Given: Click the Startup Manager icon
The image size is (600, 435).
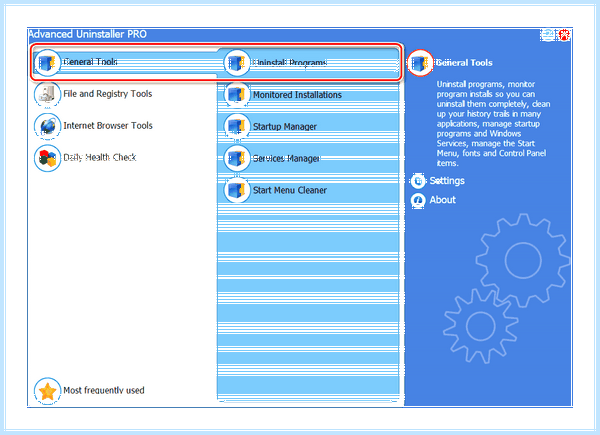Looking at the screenshot, I should click(x=237, y=126).
